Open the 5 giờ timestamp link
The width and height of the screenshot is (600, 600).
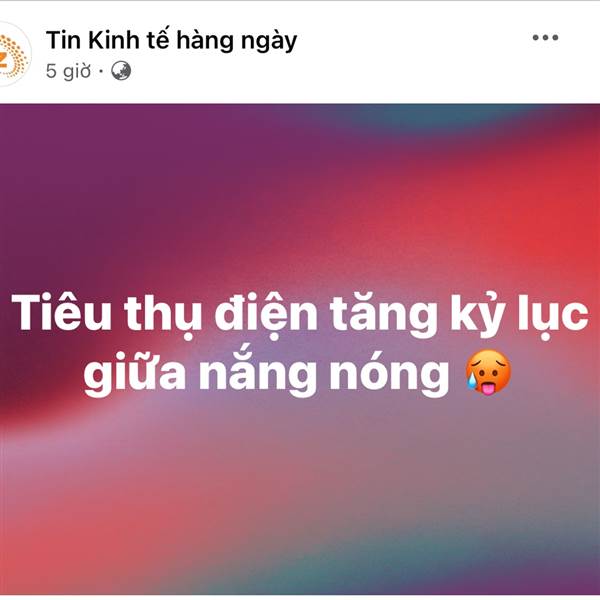click(x=68, y=71)
